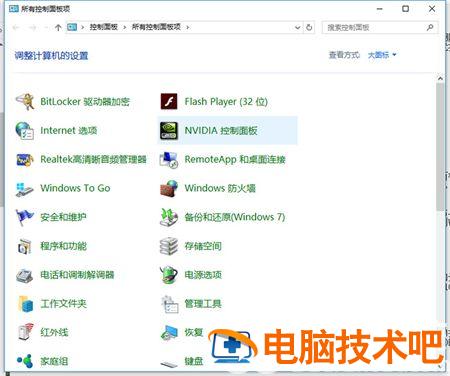Image resolution: width=450 pixels, height=376 pixels.
Task: Click the 控制面板 breadcrumb
Action: click(104, 27)
